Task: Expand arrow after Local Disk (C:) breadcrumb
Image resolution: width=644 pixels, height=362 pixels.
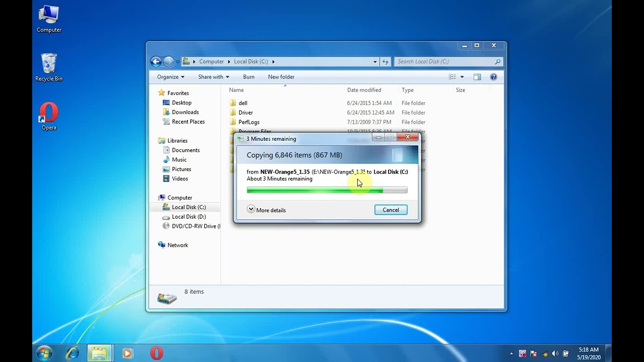Action: point(273,62)
